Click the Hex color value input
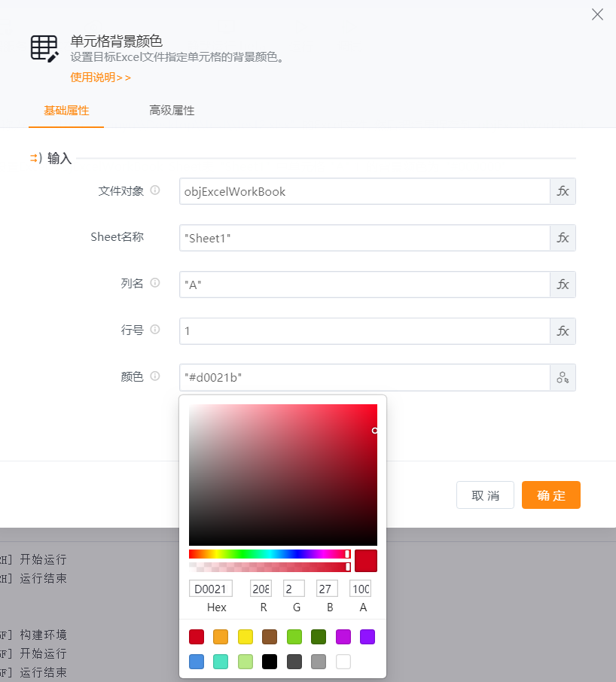616x682 pixels. [x=211, y=589]
